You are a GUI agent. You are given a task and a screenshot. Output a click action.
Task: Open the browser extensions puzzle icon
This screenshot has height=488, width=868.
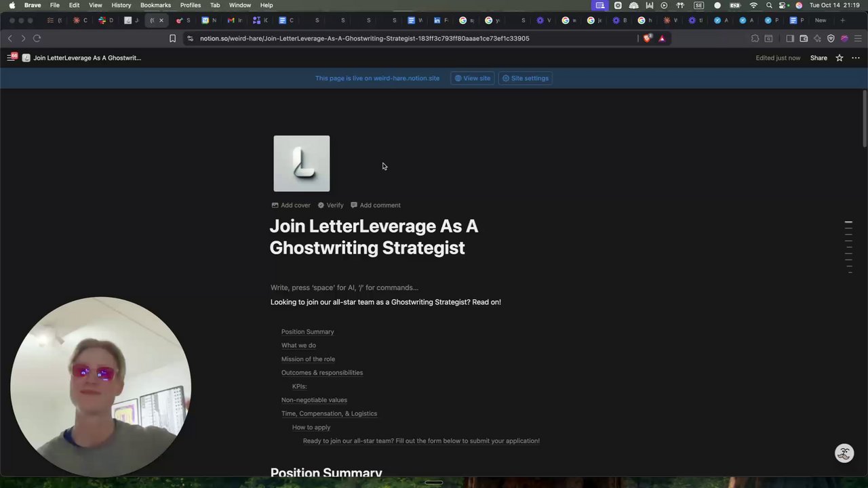point(755,39)
